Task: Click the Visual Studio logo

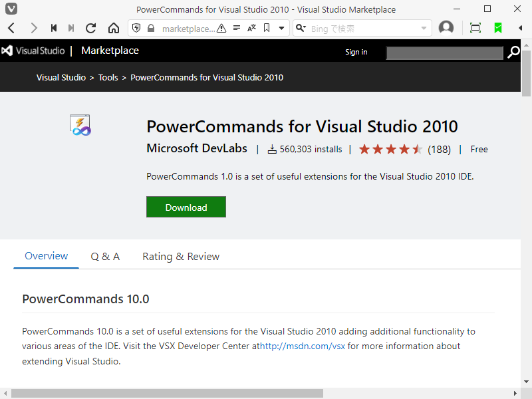Action: click(x=33, y=51)
